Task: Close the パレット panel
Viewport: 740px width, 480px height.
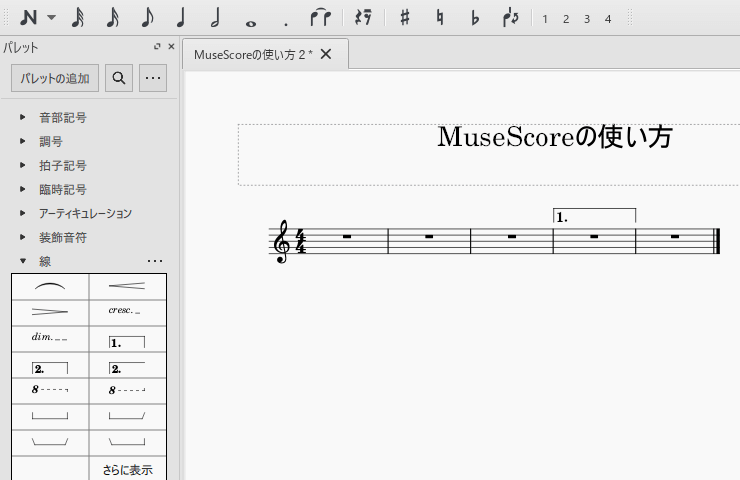Action: click(x=171, y=46)
